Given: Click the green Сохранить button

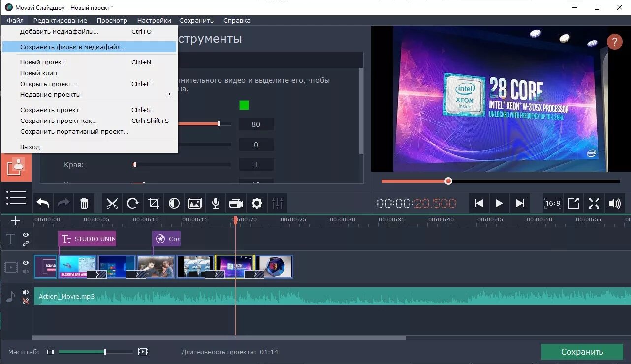Looking at the screenshot, I should (583, 352).
